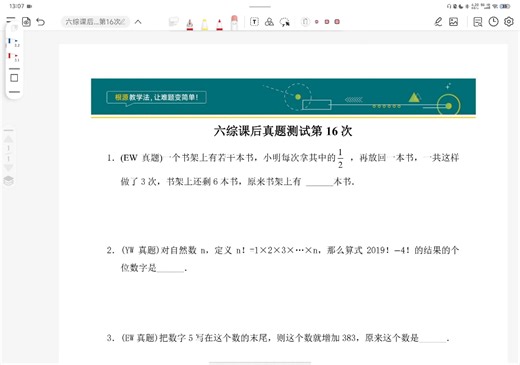Open the layers icon on the left edge
The image size is (520, 365).
(8, 181)
